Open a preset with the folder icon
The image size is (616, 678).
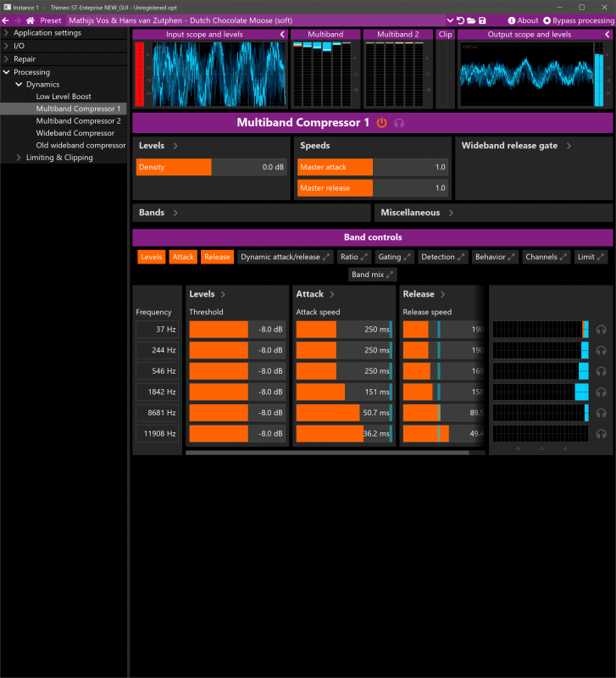point(472,20)
